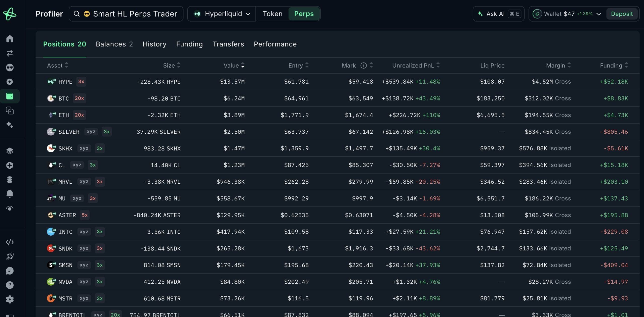Viewport: 644px width, 317px height.
Task: Click the Smart HL Perps Trader search field
Action: (126, 14)
